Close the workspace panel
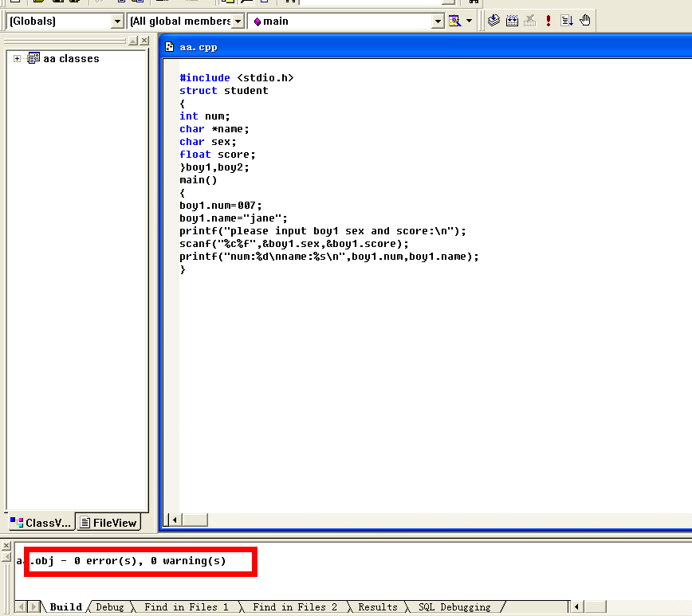692x616 pixels. click(144, 41)
